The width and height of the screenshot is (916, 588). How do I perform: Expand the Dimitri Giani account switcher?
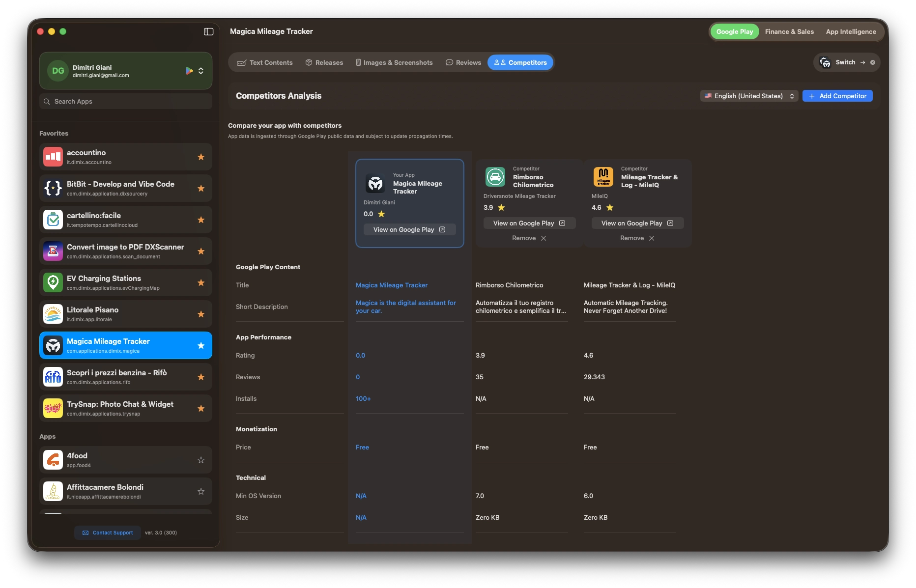pyautogui.click(x=200, y=71)
